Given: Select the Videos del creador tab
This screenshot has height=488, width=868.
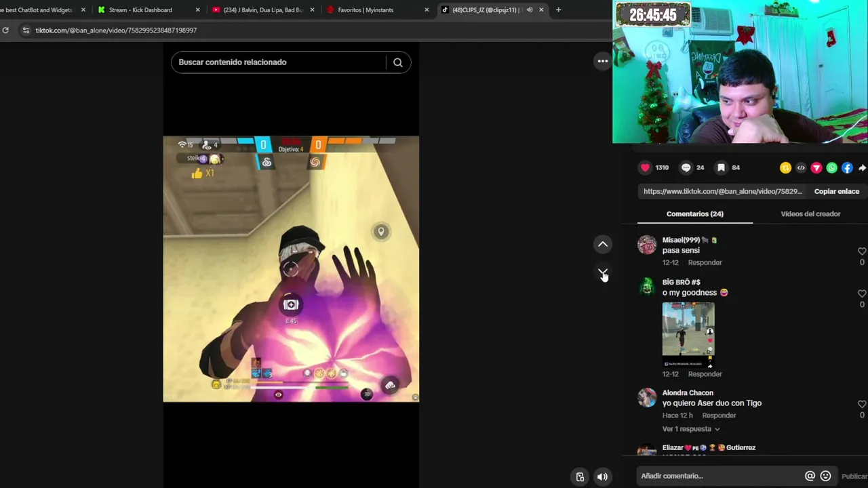Looking at the screenshot, I should (810, 213).
